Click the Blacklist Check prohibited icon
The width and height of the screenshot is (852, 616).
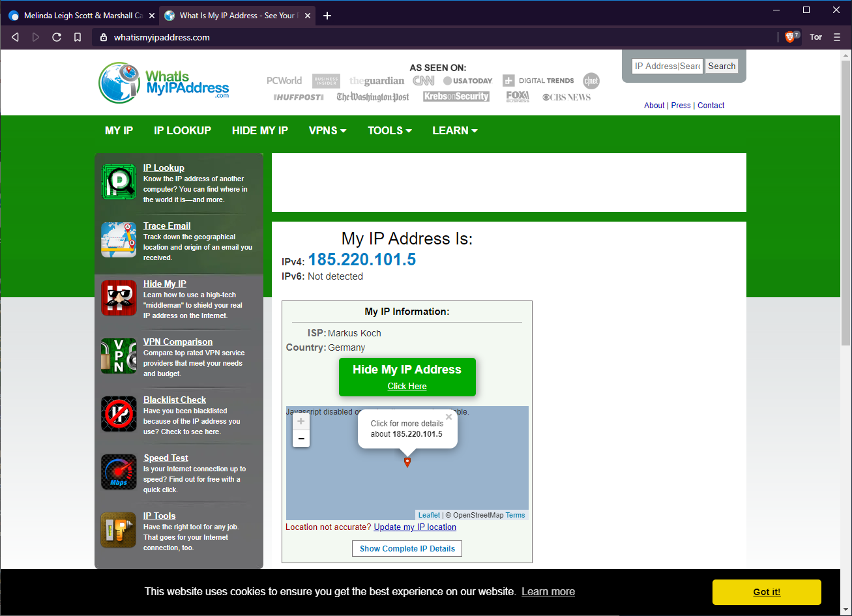119,414
